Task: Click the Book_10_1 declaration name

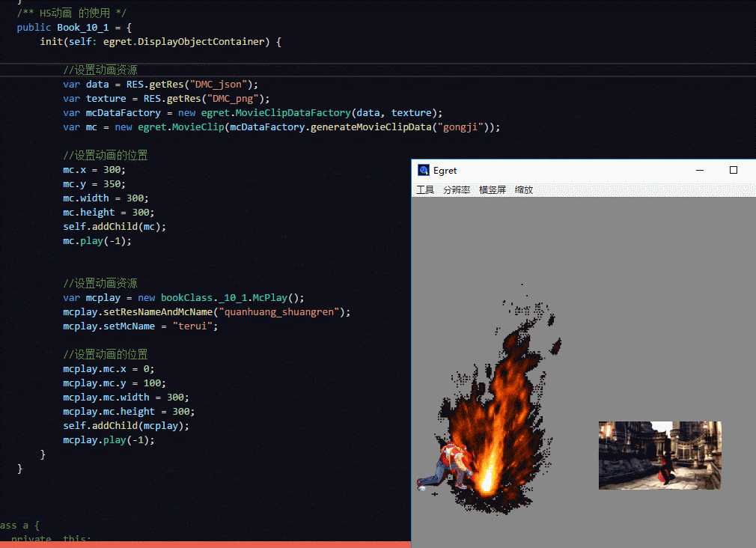Action: point(83,28)
